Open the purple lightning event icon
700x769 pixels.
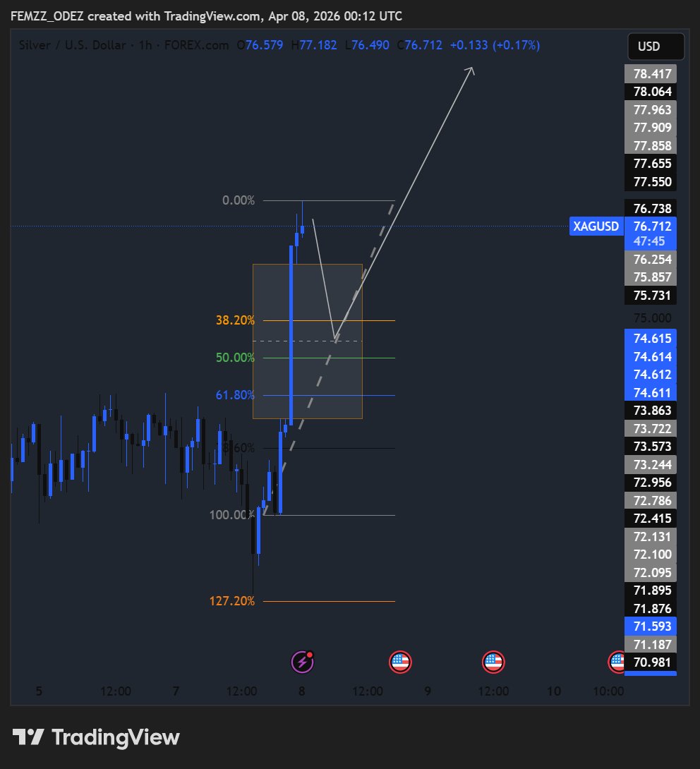(x=302, y=662)
